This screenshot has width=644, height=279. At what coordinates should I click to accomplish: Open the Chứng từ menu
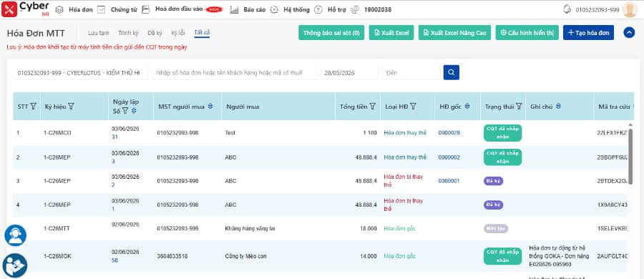point(124,9)
